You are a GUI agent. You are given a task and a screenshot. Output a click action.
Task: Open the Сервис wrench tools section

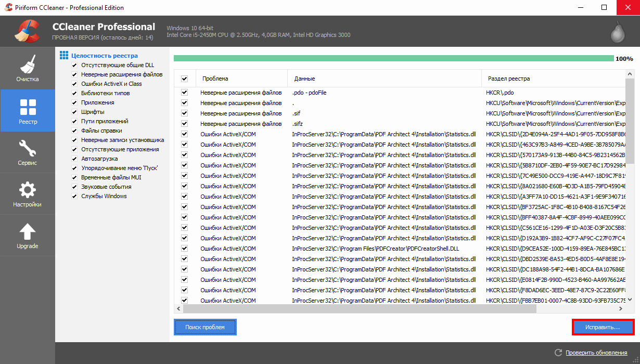point(27,151)
